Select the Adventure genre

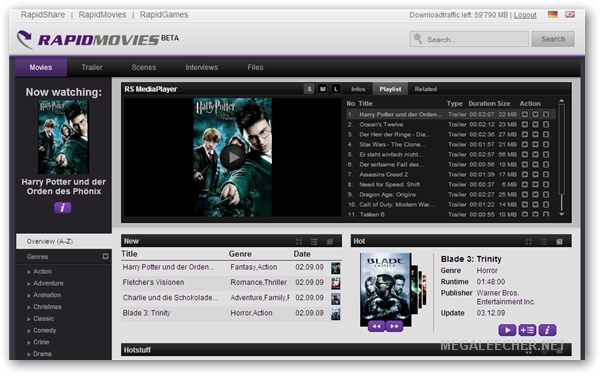[x=48, y=283]
